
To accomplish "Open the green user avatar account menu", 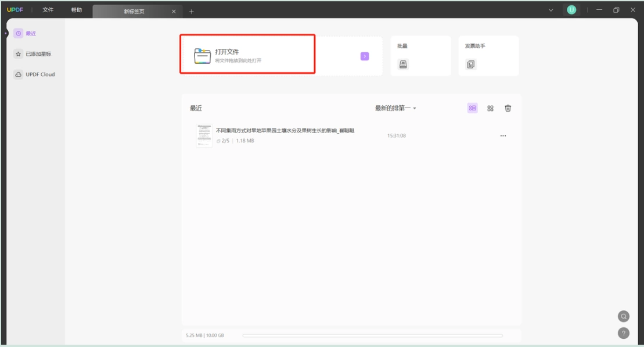I will click(x=571, y=10).
